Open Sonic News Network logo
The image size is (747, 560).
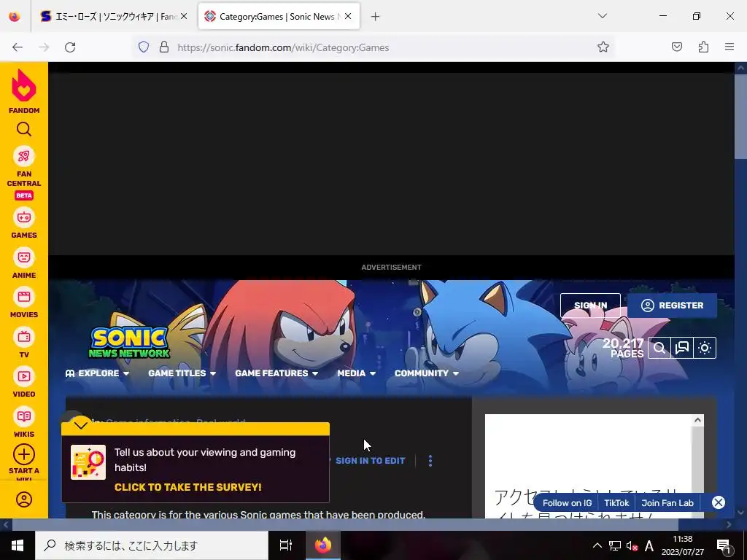coord(129,343)
